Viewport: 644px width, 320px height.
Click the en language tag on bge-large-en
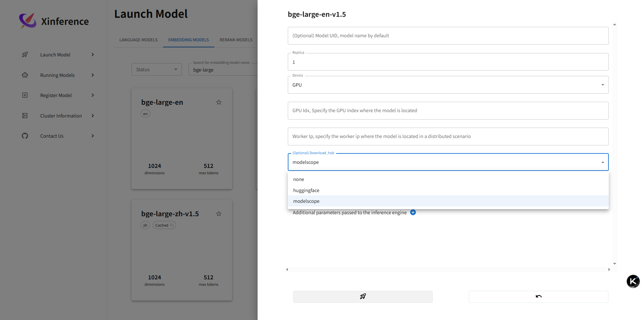[145, 113]
